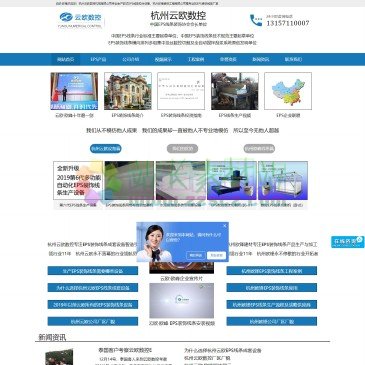This screenshot has width=365, height=365.
Task: Open the 全新升级 2019第6代 product banner
Action: pyautogui.click(x=78, y=181)
